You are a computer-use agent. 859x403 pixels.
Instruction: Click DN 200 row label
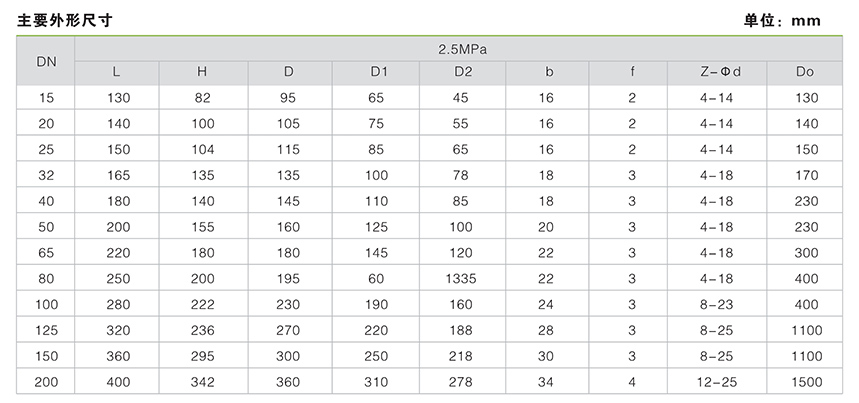(x=46, y=382)
